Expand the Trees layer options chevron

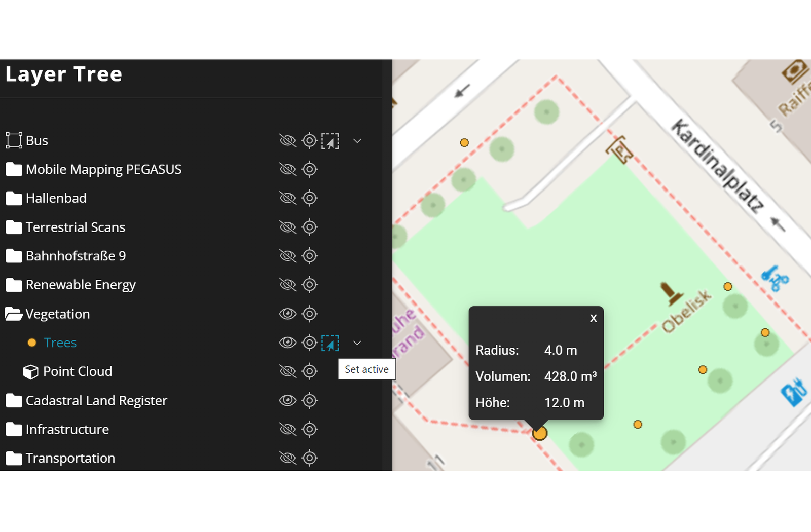click(357, 343)
